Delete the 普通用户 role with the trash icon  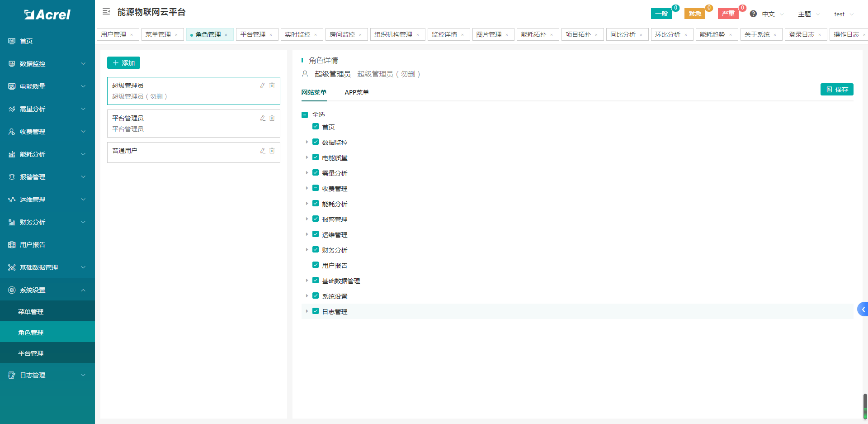click(272, 151)
